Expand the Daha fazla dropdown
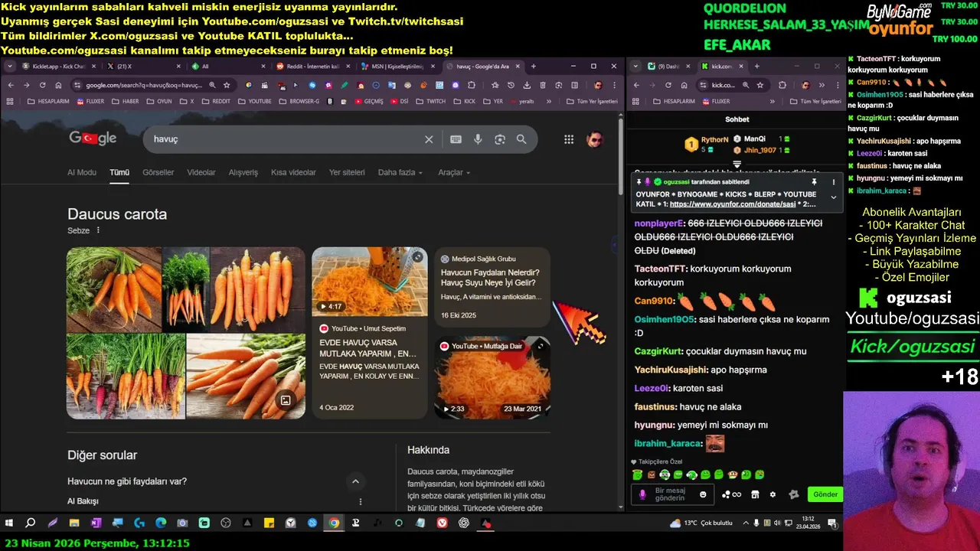 [x=400, y=173]
